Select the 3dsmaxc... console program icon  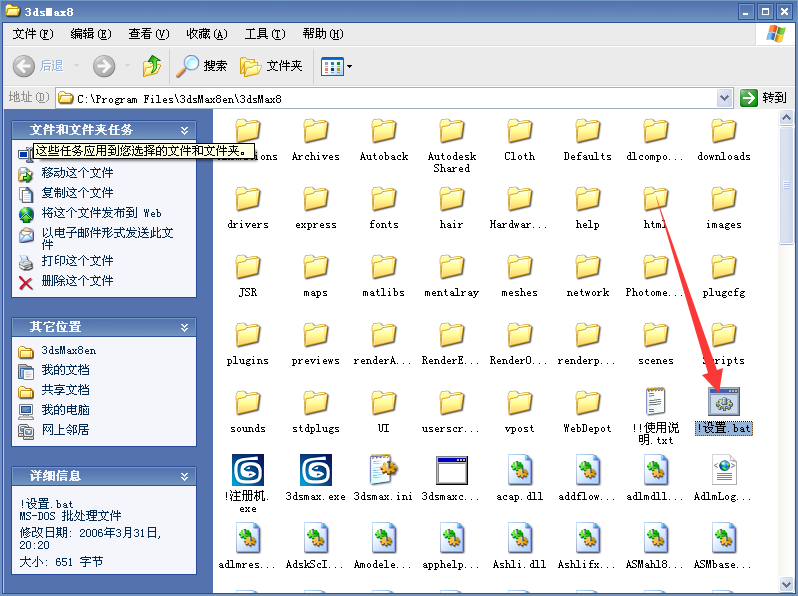pyautogui.click(x=451, y=478)
